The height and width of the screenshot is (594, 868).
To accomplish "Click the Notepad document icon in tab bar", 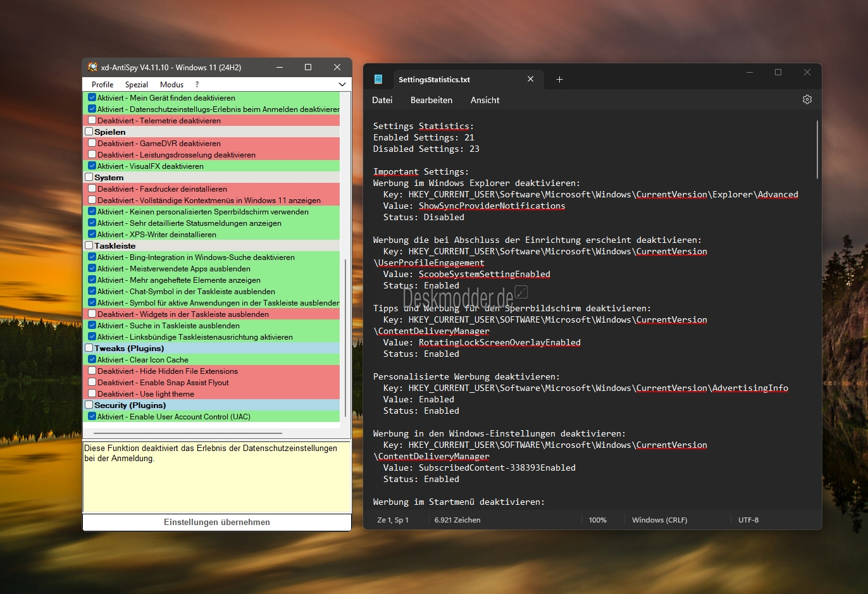I will 378,79.
